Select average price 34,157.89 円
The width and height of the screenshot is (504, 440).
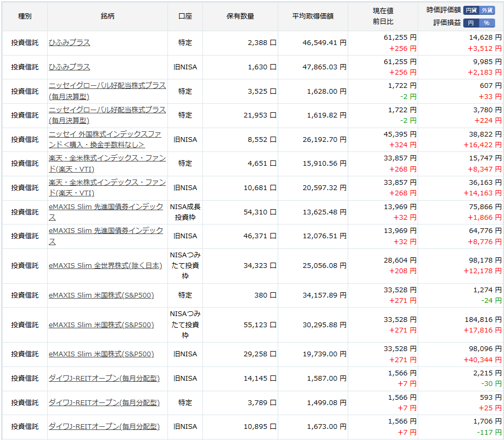(324, 295)
